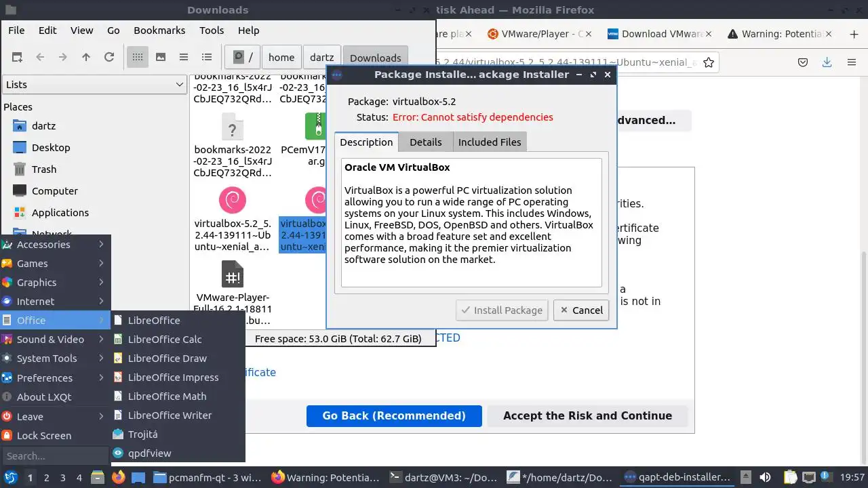
Task: Open the View menu in file manager
Action: click(x=81, y=30)
